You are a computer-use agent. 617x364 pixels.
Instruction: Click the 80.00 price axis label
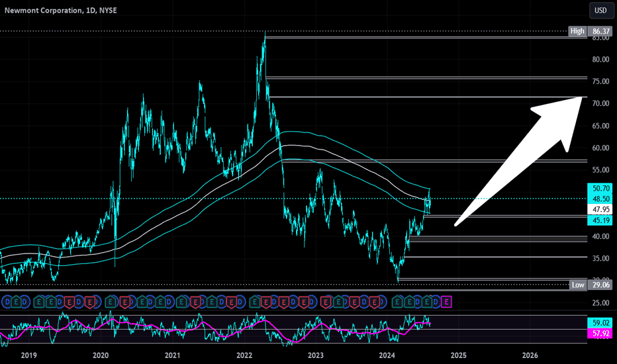601,60
